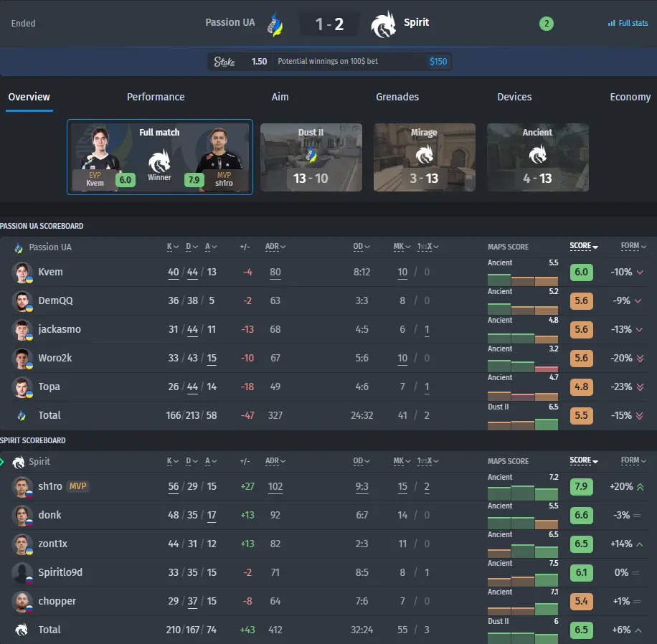Click chopper's player avatar

[22, 601]
